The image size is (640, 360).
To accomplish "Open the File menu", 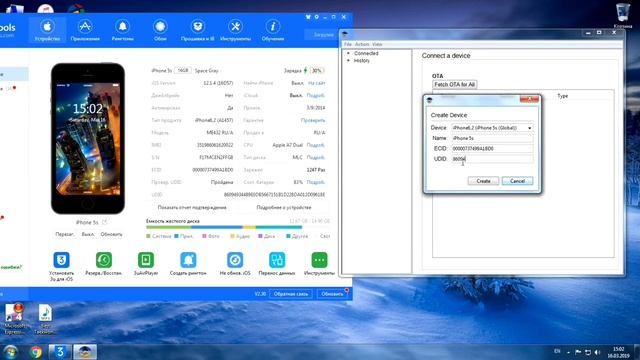I will tap(348, 44).
